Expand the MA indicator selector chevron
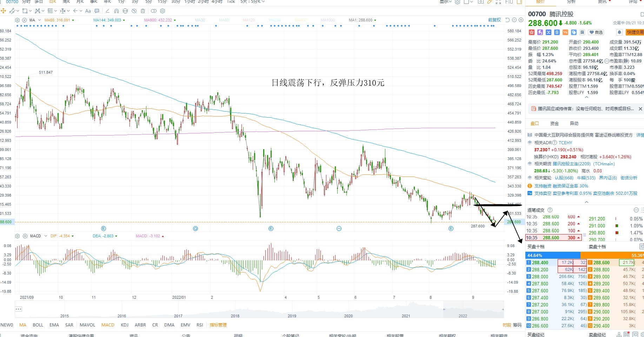Viewport: 644px width, 337px height. pyautogui.click(x=39, y=20)
